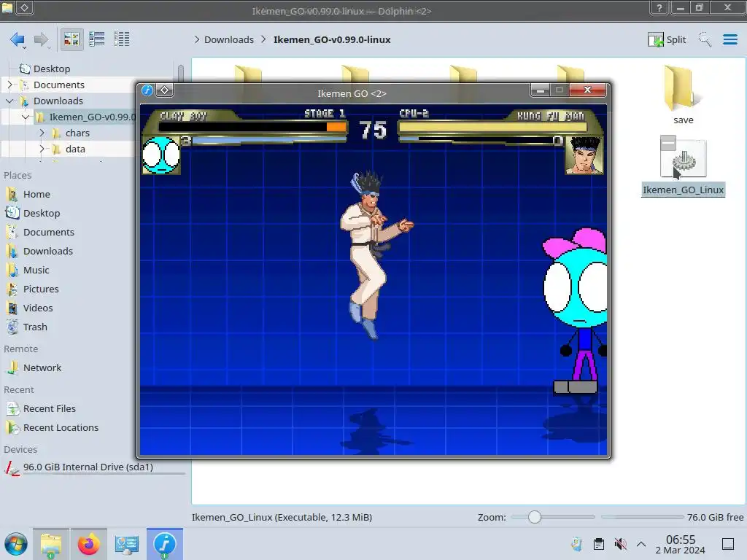This screenshot has width=747, height=560.
Task: Click Kung Fu Man portrait in game
Action: 584,155
